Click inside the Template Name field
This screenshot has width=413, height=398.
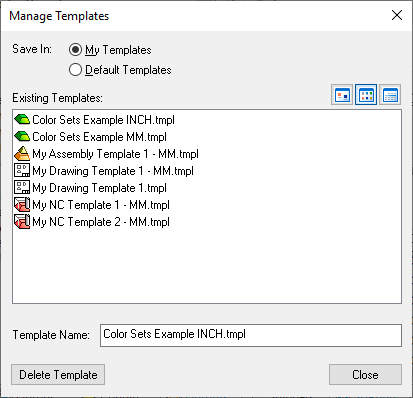[251, 335]
